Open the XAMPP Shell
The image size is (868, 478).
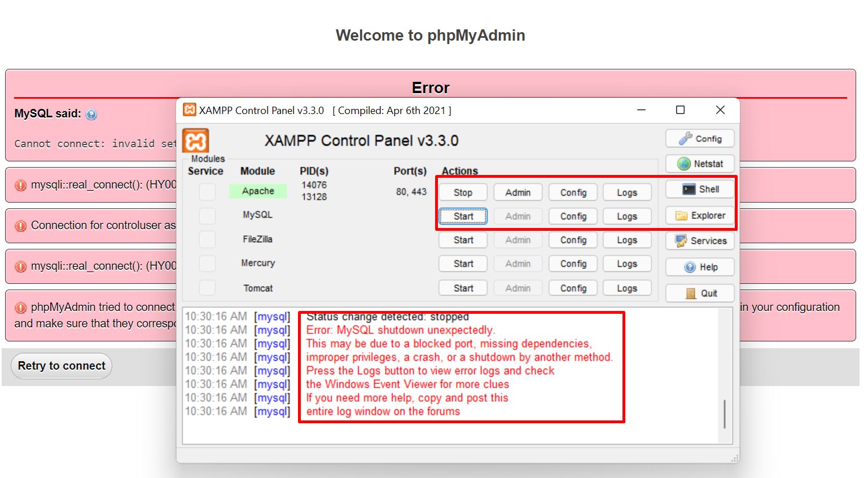click(700, 189)
